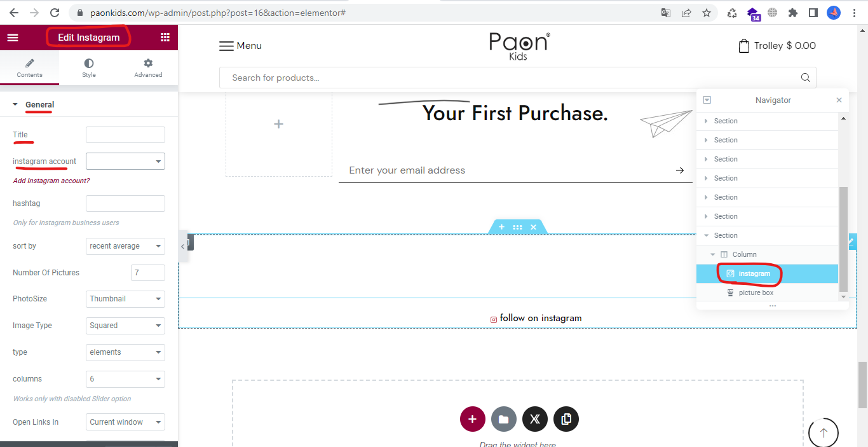Viewport: 868px width, 447px height.
Task: Submit email with the arrow icon
Action: (x=680, y=170)
